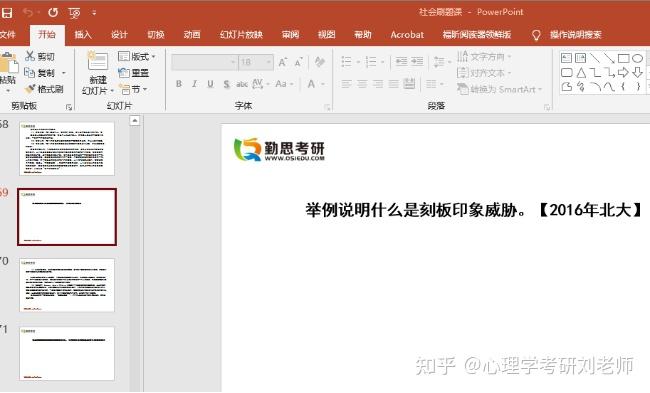
Task: Select the rectangle shape in gallery
Action: pos(623,58)
